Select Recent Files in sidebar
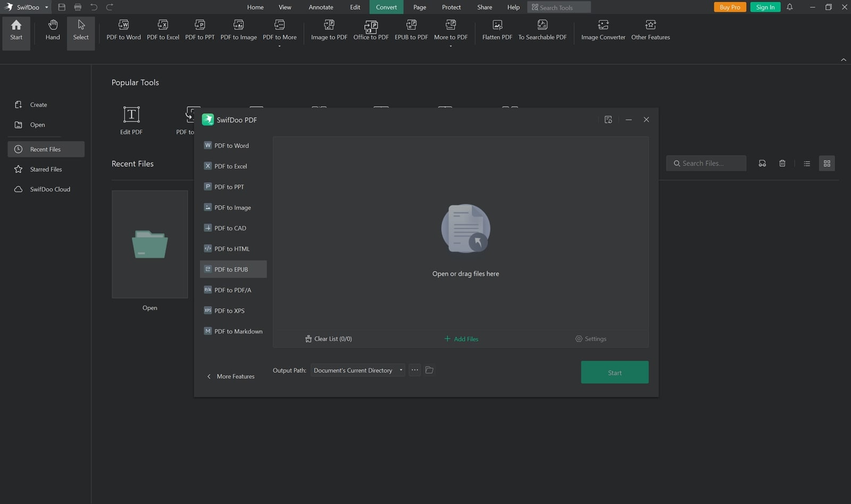Screen dimensions: 851x504 [46, 149]
